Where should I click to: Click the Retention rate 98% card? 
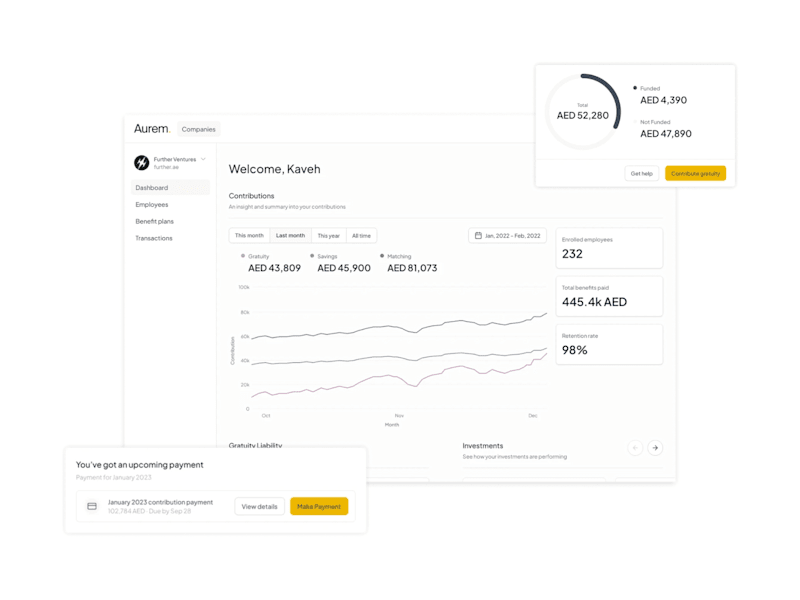609,344
